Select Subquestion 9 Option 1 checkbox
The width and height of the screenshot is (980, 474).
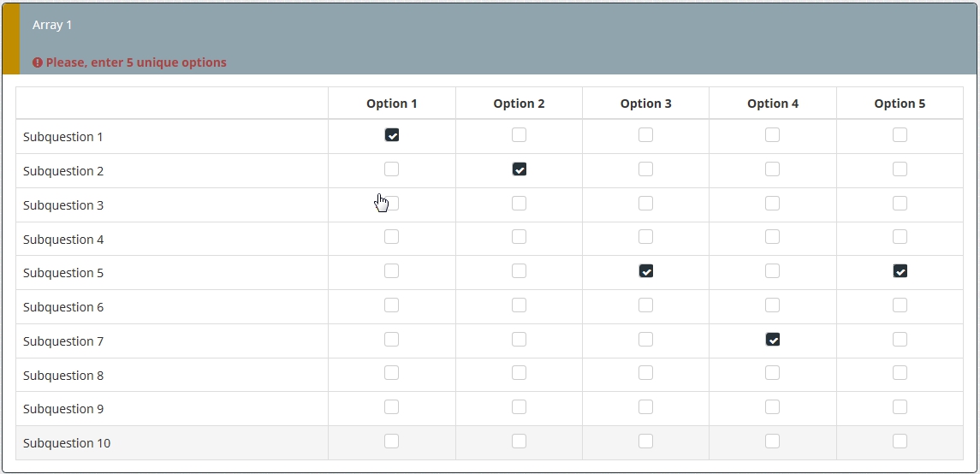tap(392, 407)
